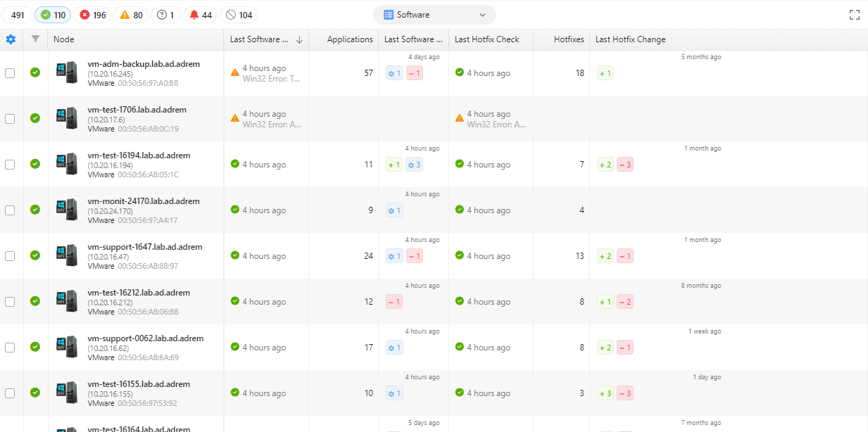Click gear 1 badge in vm-monit-24170 row
Image resolution: width=868 pixels, height=432 pixels.
tap(394, 210)
